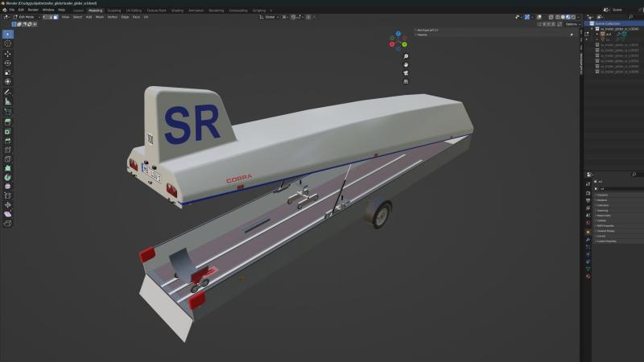Click the viewport pan hand icon

click(x=406, y=64)
